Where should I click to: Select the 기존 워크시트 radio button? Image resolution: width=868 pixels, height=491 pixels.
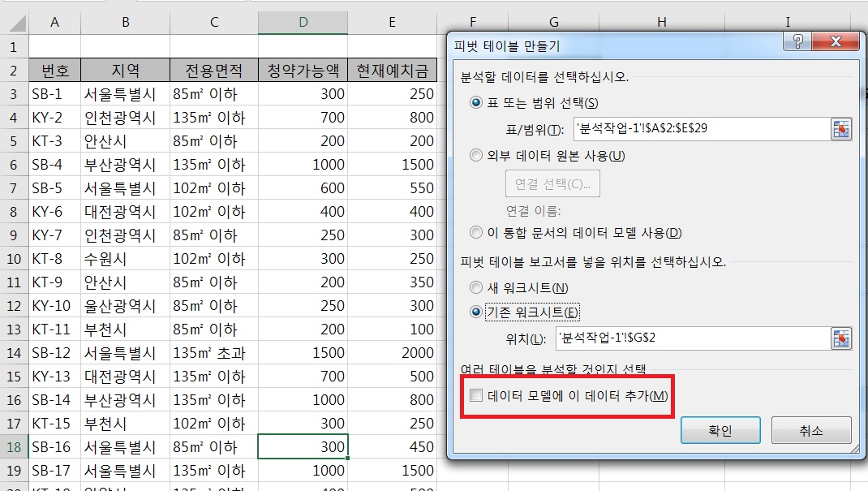pos(476,312)
